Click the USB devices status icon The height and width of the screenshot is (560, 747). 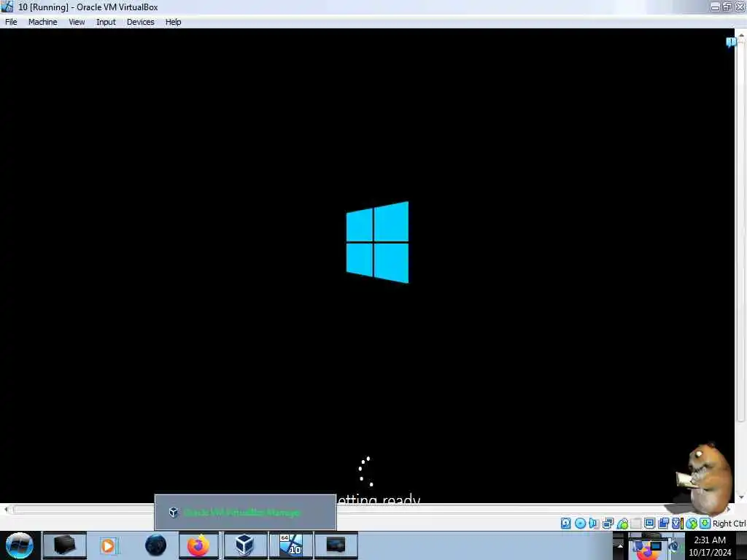click(x=622, y=524)
